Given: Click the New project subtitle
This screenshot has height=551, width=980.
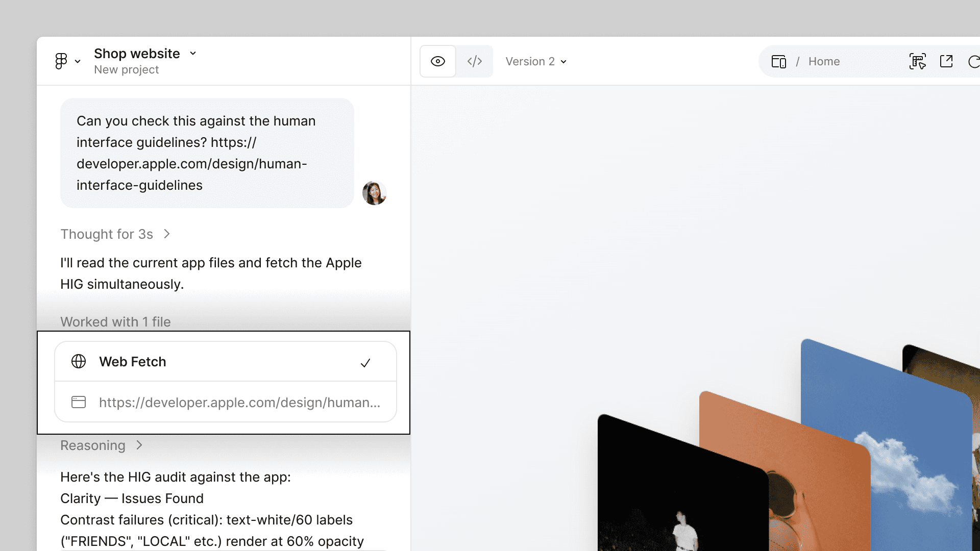Looking at the screenshot, I should [x=126, y=70].
